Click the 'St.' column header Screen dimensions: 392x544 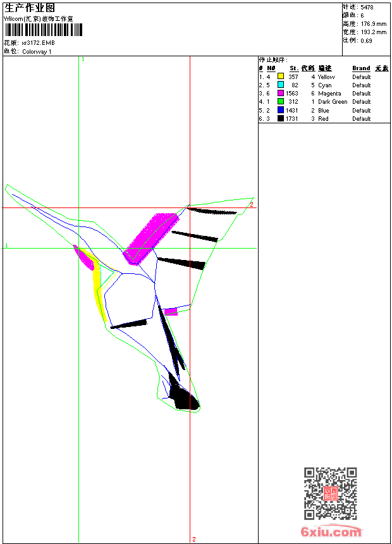click(294, 68)
